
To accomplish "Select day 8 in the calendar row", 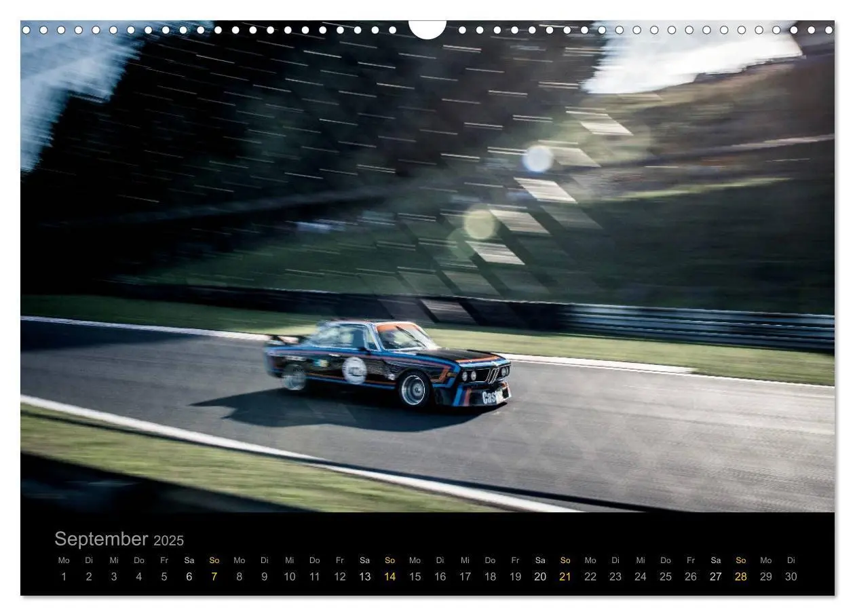I will [x=240, y=577].
